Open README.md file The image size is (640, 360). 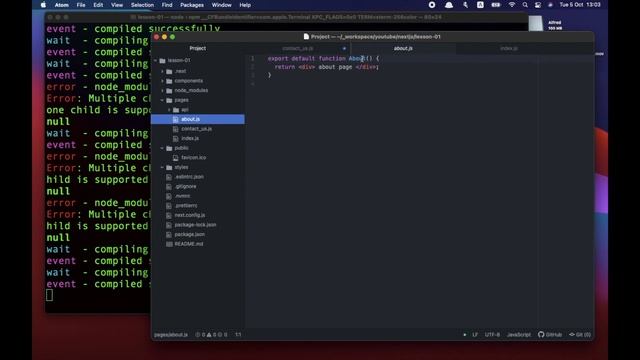point(189,244)
